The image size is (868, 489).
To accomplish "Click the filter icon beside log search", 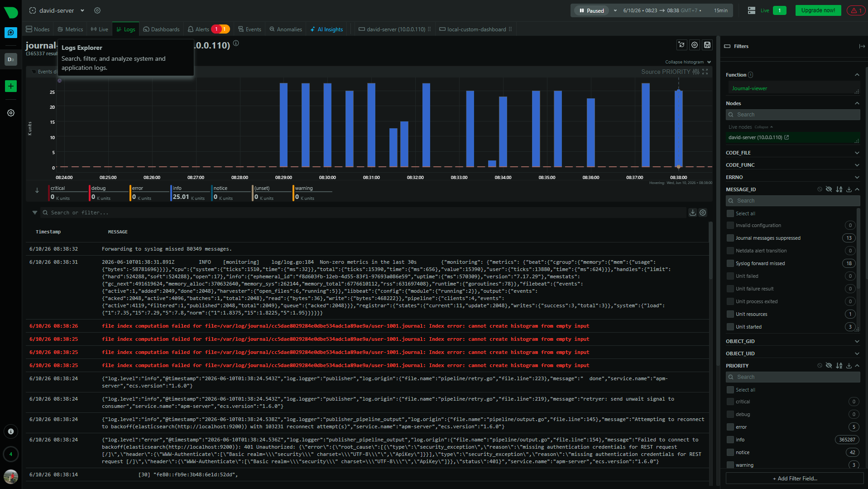I will tap(35, 213).
